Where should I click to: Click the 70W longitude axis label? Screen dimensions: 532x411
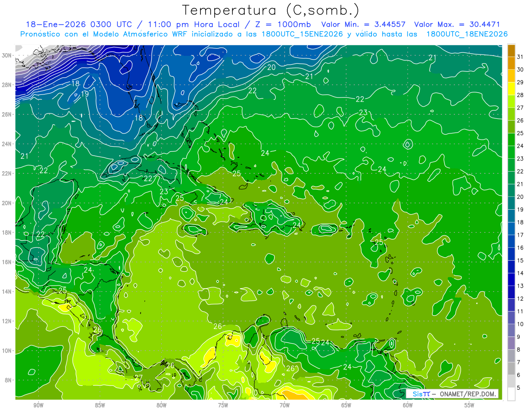click(285, 405)
